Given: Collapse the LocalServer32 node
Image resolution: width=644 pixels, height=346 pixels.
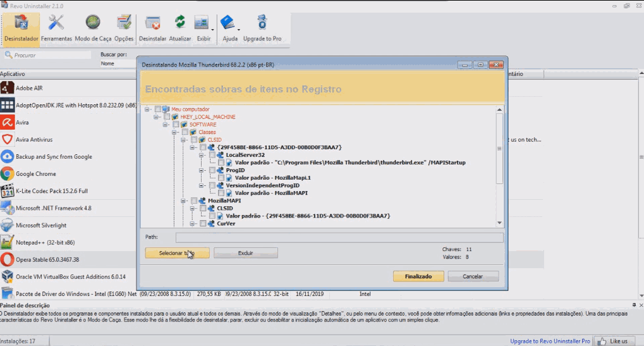Looking at the screenshot, I should tap(201, 155).
